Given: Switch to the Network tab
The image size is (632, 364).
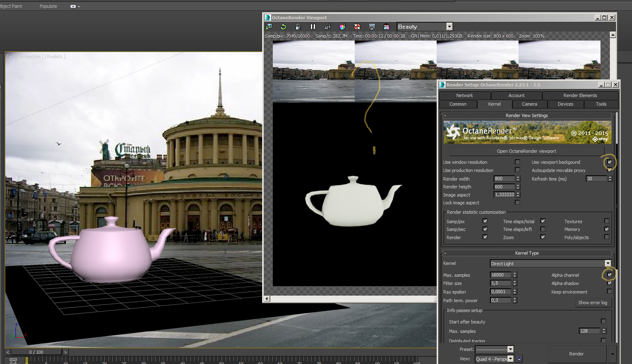Looking at the screenshot, I should (x=464, y=95).
